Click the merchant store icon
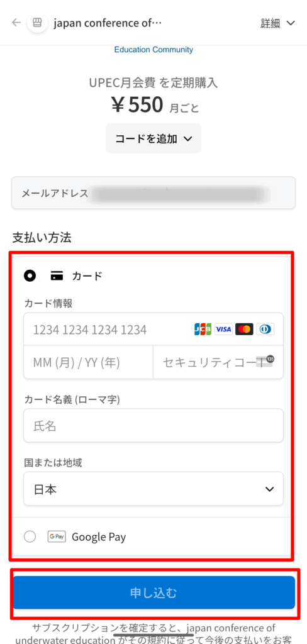Image resolution: width=307 pixels, height=644 pixels. point(37,23)
